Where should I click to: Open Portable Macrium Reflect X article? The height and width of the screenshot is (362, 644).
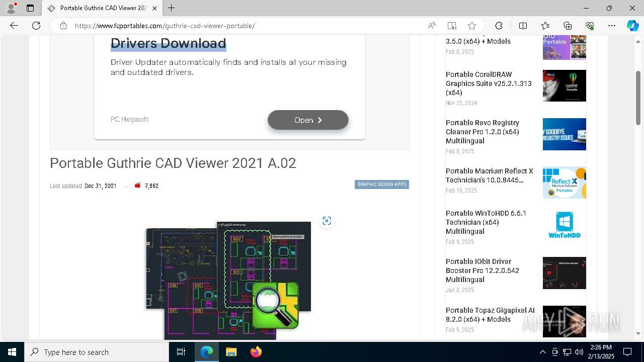[489, 175]
